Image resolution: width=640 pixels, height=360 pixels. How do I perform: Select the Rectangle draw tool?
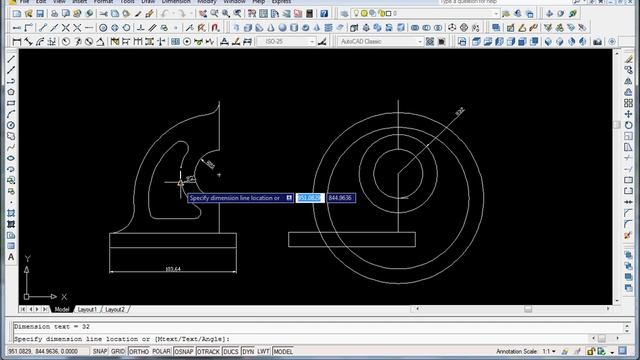pos(11,103)
